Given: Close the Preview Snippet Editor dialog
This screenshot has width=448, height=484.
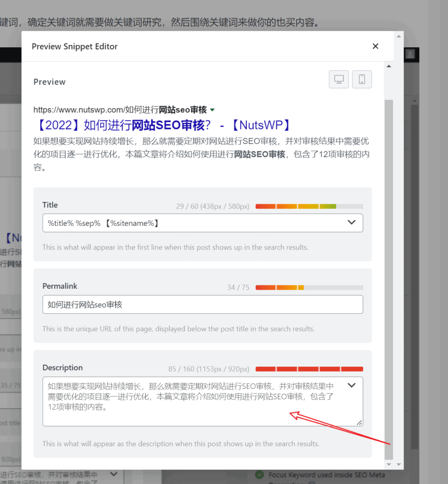Looking at the screenshot, I should pyautogui.click(x=376, y=46).
